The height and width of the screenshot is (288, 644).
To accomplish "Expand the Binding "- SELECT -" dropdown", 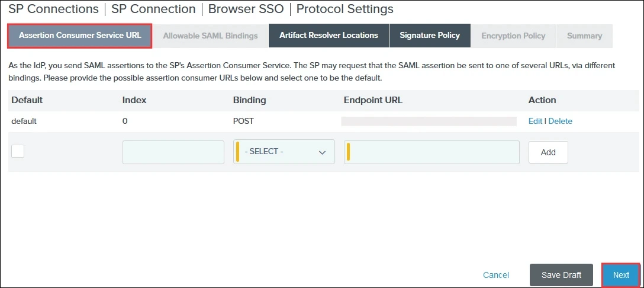I will (284, 152).
